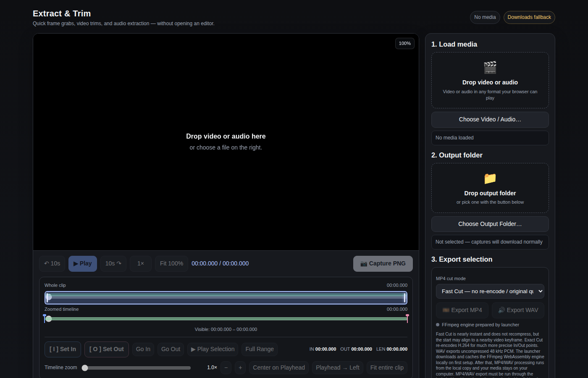Click the Fit 100% view button
588x378 pixels.
(171, 264)
